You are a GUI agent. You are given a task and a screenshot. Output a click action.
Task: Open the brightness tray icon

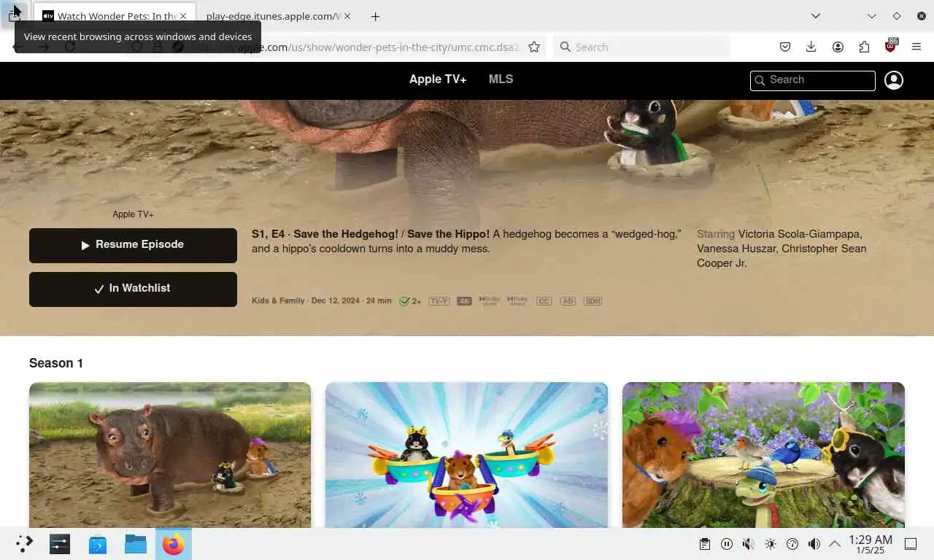point(771,544)
